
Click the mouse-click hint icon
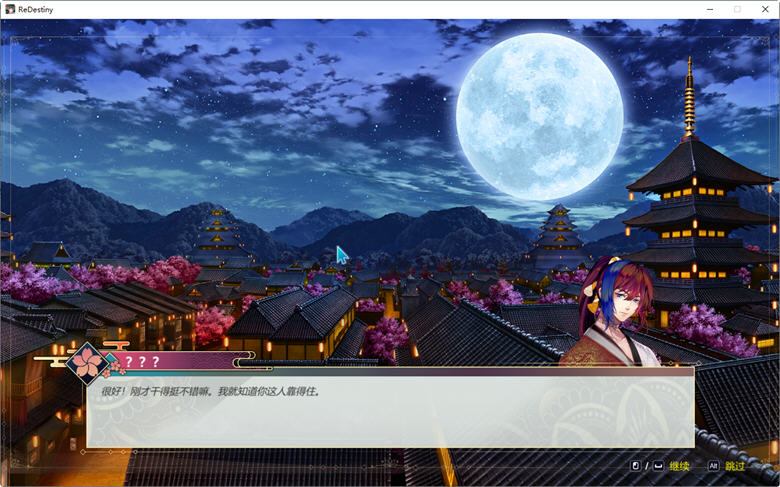click(x=635, y=466)
